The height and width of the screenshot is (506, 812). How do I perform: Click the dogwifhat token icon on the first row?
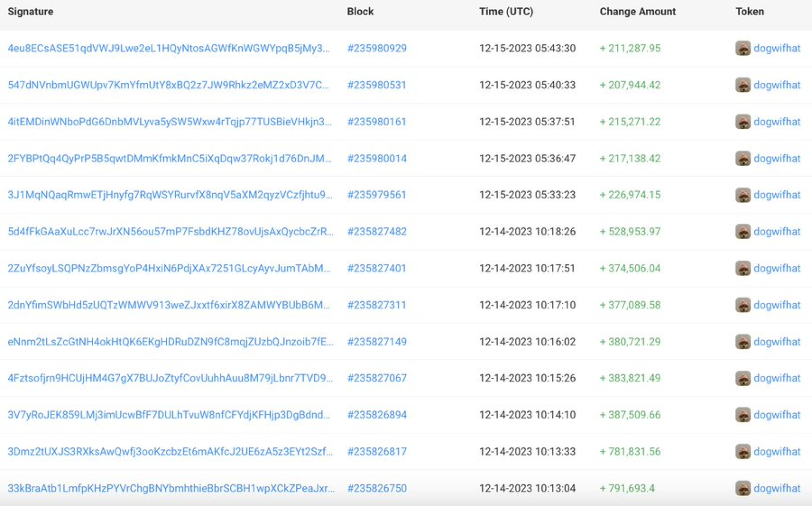(x=744, y=48)
